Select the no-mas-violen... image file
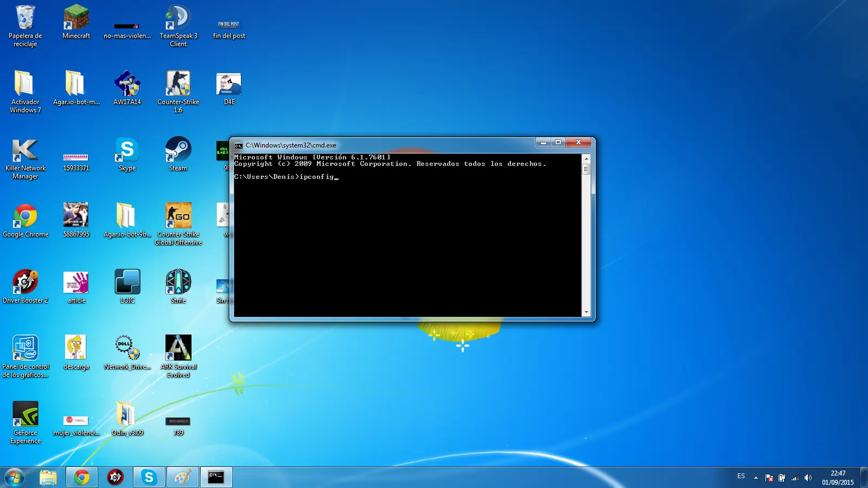 127,30
